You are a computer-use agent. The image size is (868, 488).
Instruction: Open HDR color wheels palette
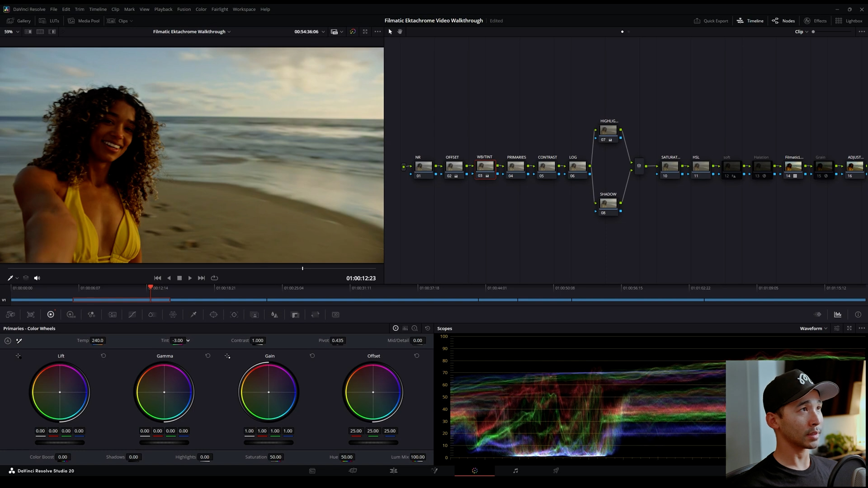tap(71, 314)
